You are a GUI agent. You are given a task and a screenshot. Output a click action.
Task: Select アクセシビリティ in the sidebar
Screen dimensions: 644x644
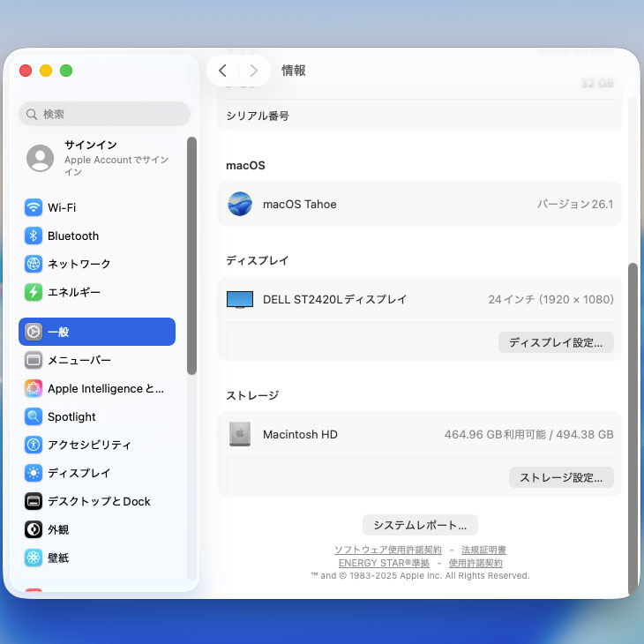(x=97, y=445)
